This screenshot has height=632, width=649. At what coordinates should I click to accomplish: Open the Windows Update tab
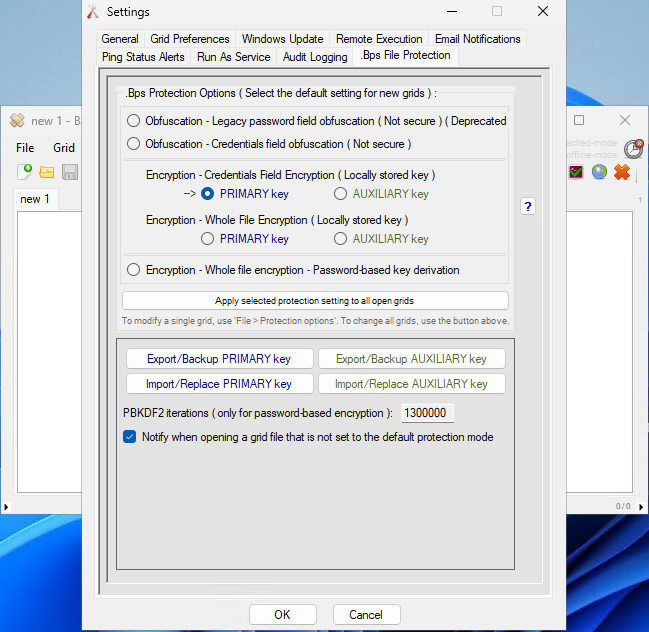(283, 39)
